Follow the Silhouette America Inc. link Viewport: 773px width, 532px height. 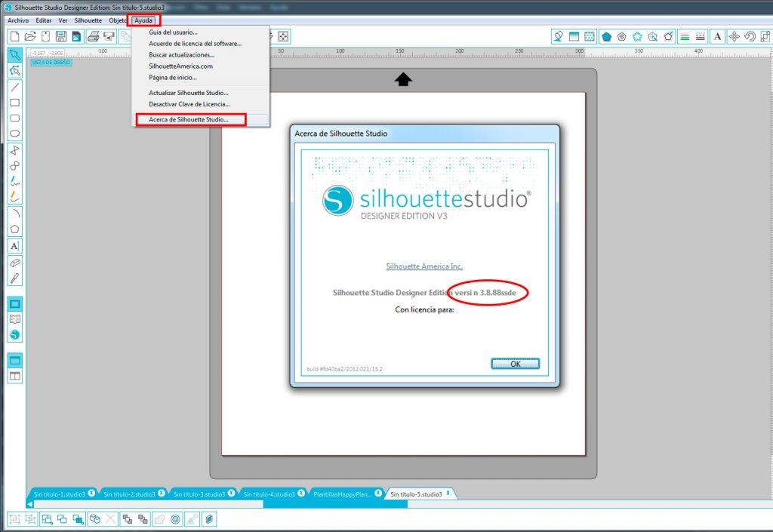(x=424, y=266)
